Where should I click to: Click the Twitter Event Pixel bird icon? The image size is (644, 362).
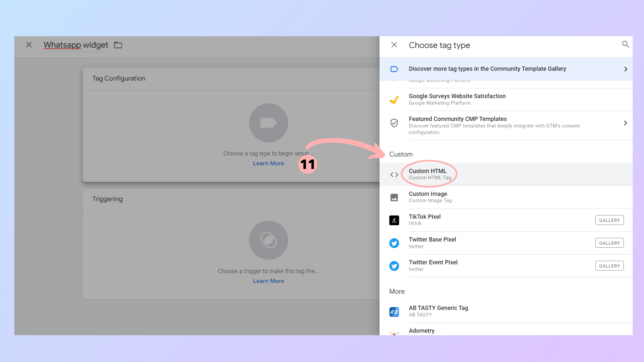click(394, 266)
